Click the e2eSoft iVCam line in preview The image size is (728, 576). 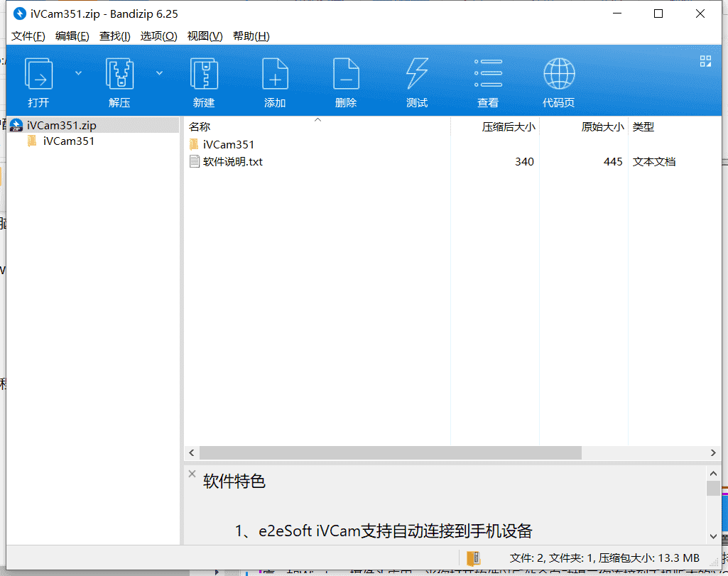(384, 531)
